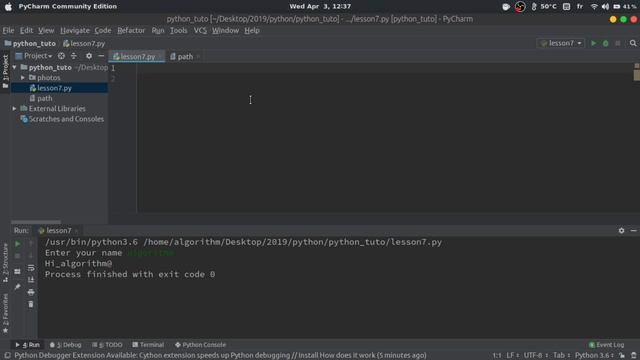This screenshot has height=360, width=640.
Task: Select lesson7.py in the project tree
Action: (59, 88)
